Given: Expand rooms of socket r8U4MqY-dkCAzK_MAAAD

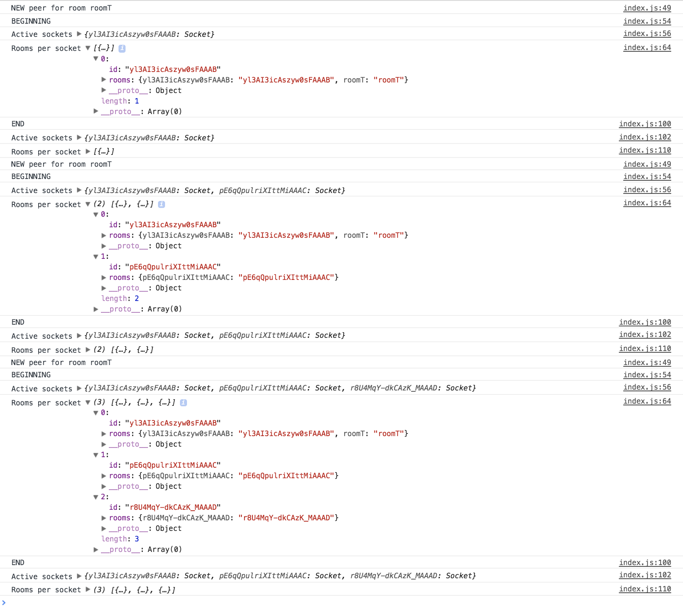Looking at the screenshot, I should pos(104,518).
